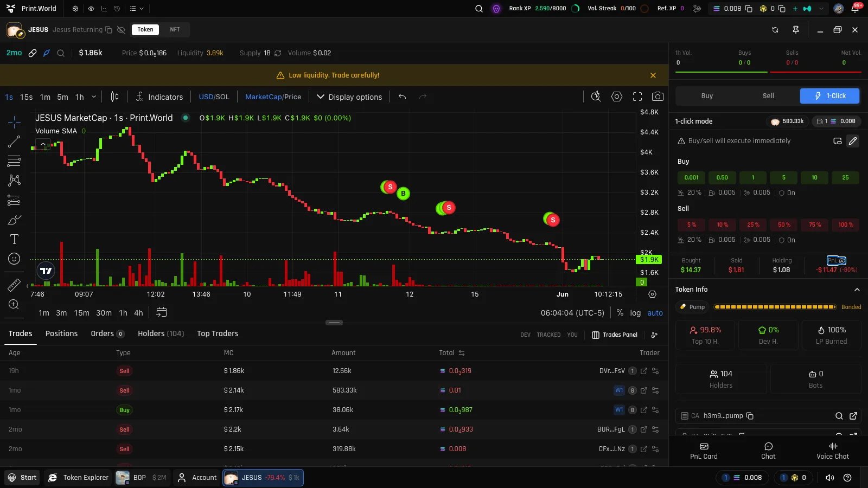Open global search magnifier in header

click(479, 9)
